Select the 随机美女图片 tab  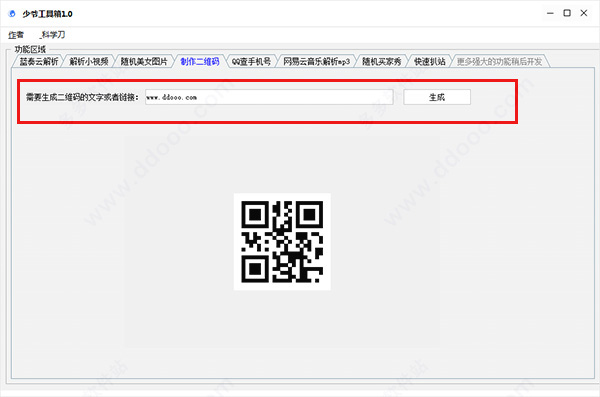pyautogui.click(x=144, y=61)
